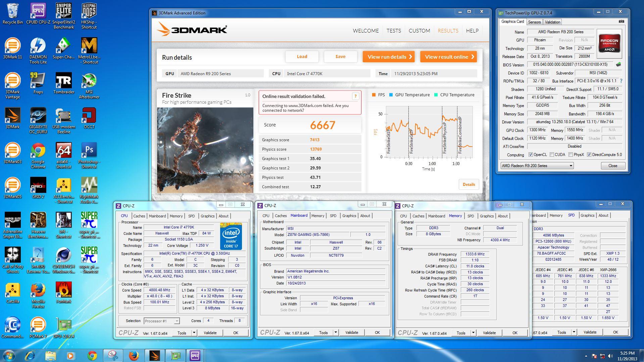Open 3DMark TESTS tab

click(x=394, y=31)
